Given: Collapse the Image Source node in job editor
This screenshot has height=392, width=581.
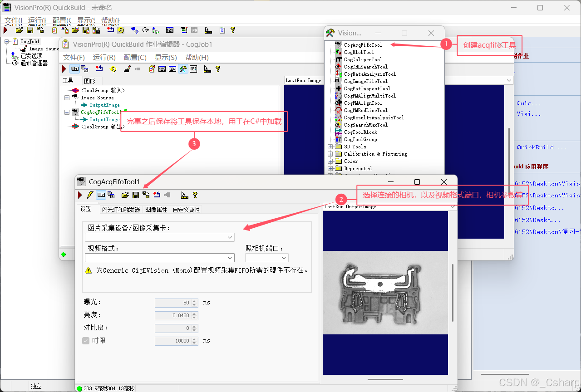Looking at the screenshot, I should (x=66, y=98).
